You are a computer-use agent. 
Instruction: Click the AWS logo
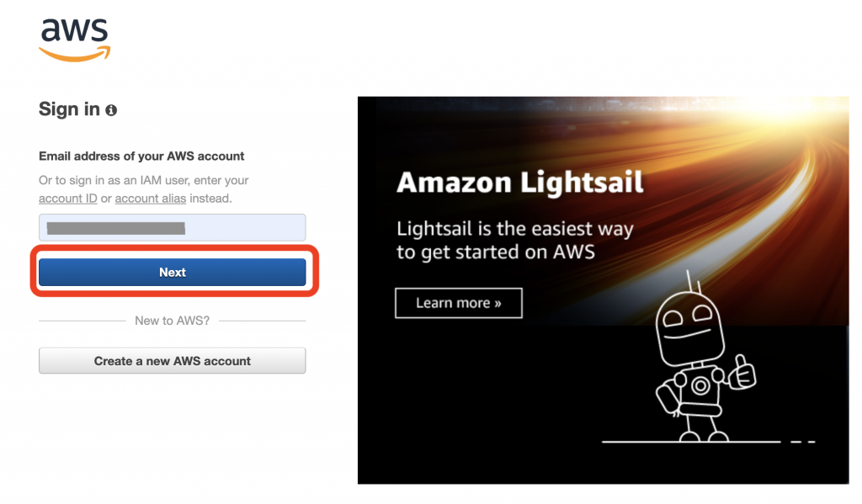point(74,40)
